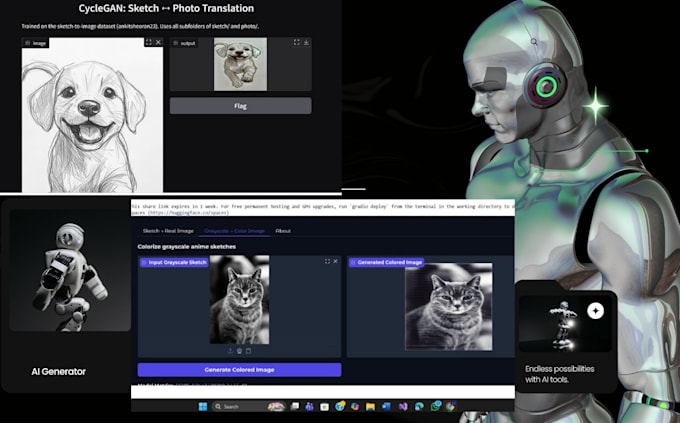The width and height of the screenshot is (680, 423).
Task: Click the Generated Colored Image label
Action: (386, 262)
